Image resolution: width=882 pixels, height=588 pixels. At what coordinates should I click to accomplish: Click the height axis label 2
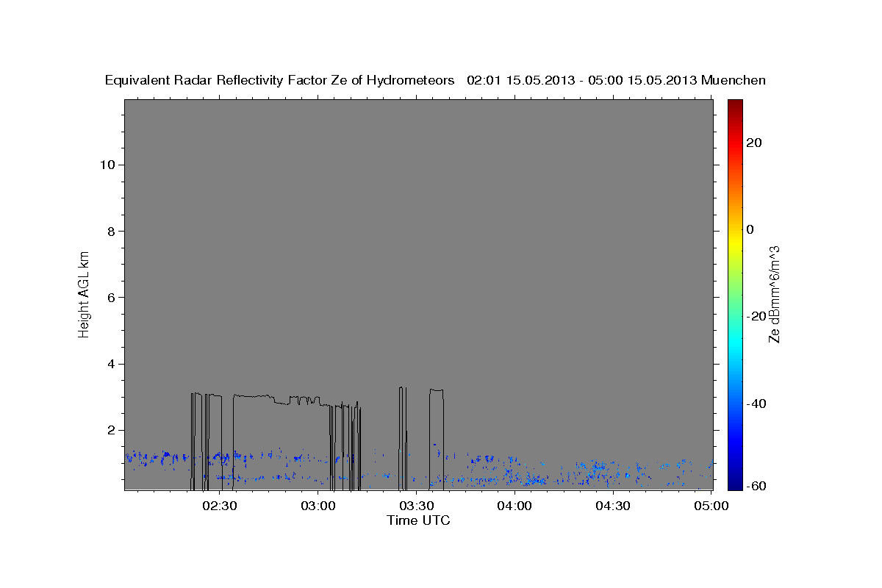click(112, 430)
